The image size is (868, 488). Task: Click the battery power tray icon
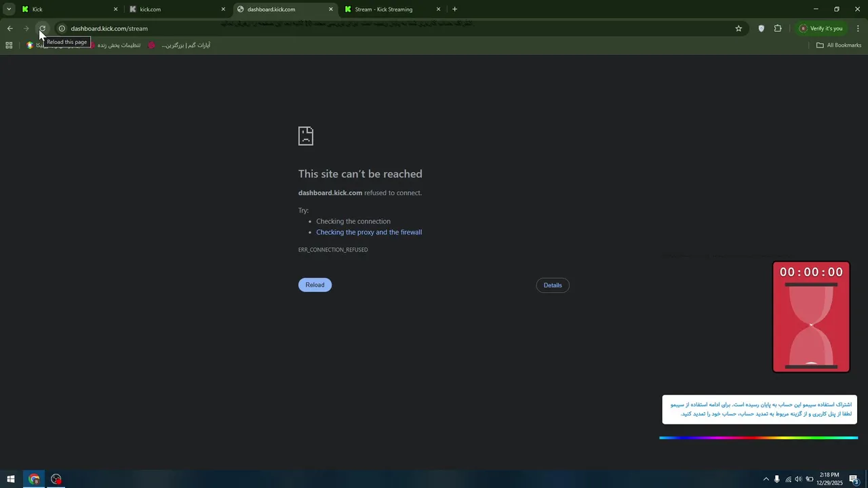810,479
